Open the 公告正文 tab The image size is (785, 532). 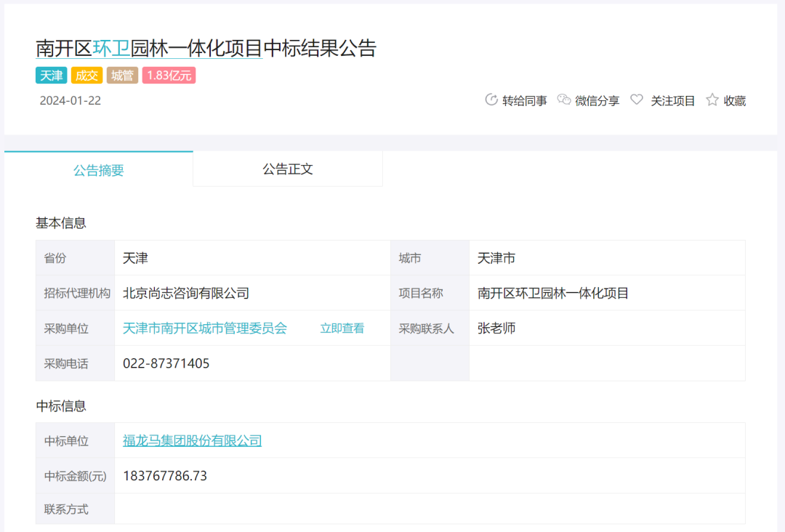pyautogui.click(x=288, y=169)
